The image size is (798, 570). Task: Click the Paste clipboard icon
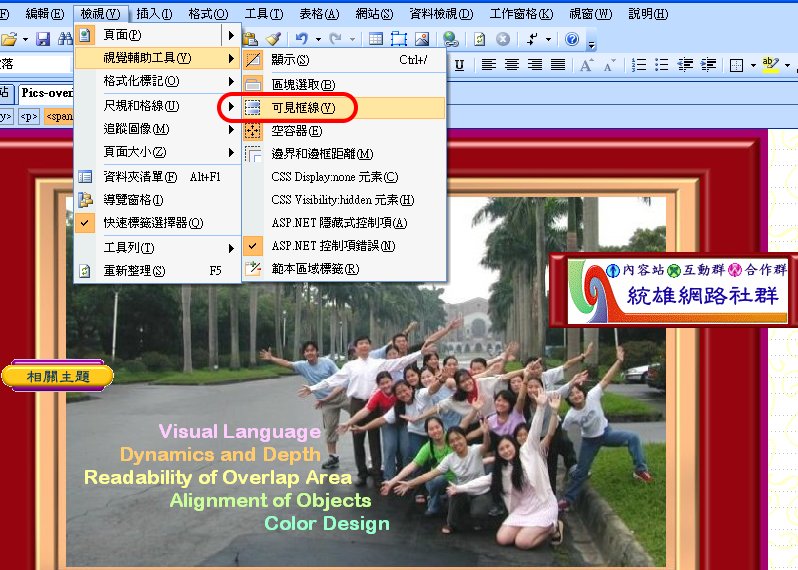click(250, 39)
